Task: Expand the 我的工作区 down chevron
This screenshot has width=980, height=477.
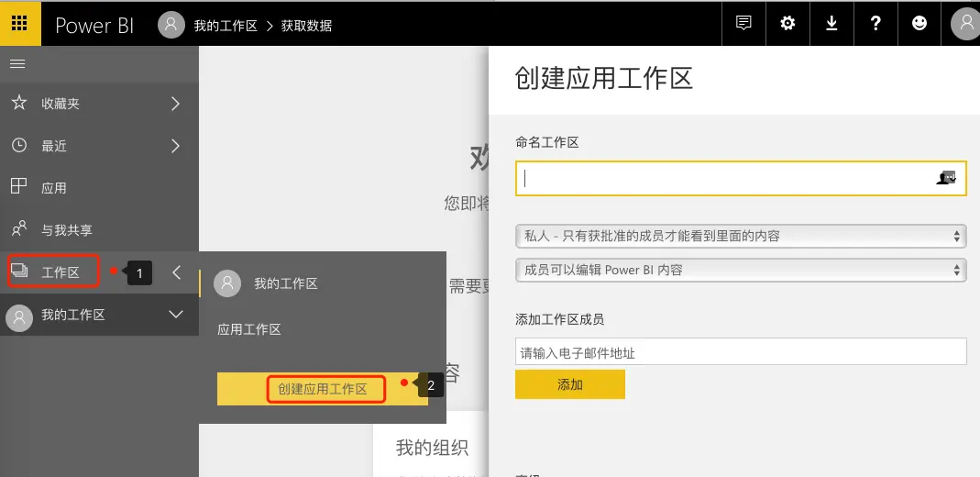Action: 176,315
